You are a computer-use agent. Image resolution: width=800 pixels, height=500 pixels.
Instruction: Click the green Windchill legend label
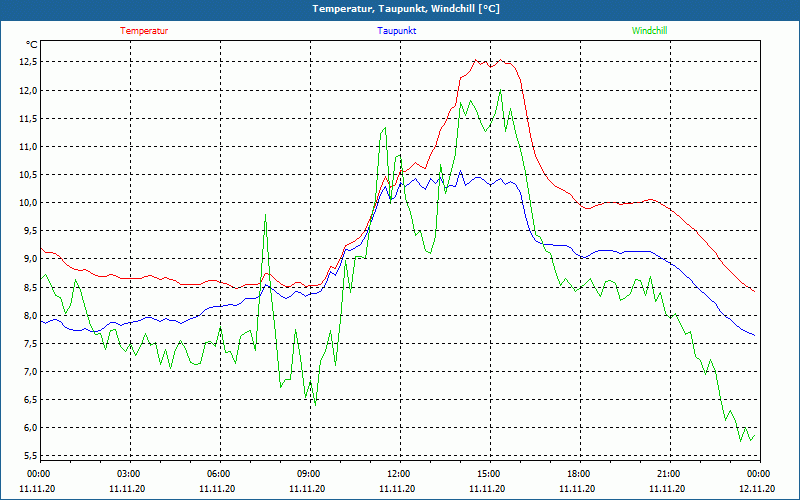(x=649, y=31)
